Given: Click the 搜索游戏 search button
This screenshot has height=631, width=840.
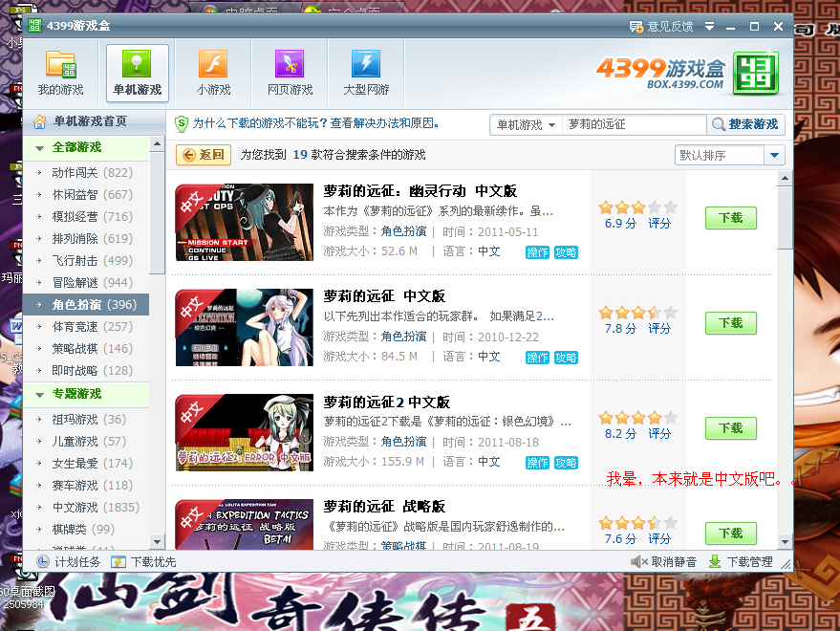Looking at the screenshot, I should [x=745, y=124].
